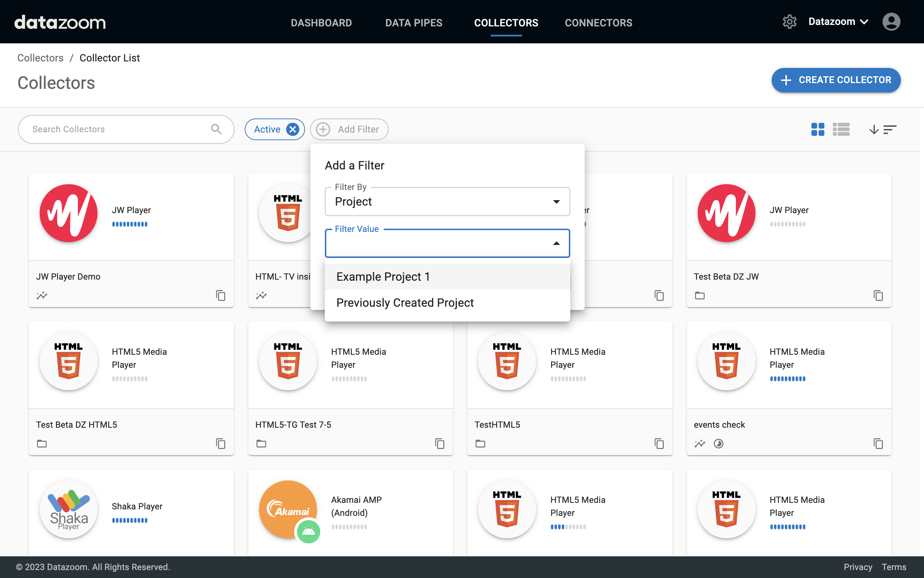Image resolution: width=924 pixels, height=578 pixels.
Task: Open the HTML5-TG Test 7-5 collector name
Action: coord(293,424)
